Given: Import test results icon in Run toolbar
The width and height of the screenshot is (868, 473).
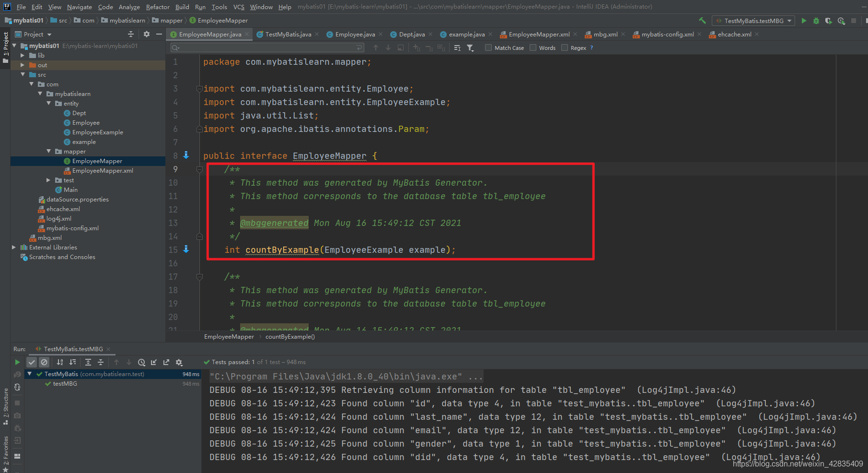Looking at the screenshot, I should 154,362.
